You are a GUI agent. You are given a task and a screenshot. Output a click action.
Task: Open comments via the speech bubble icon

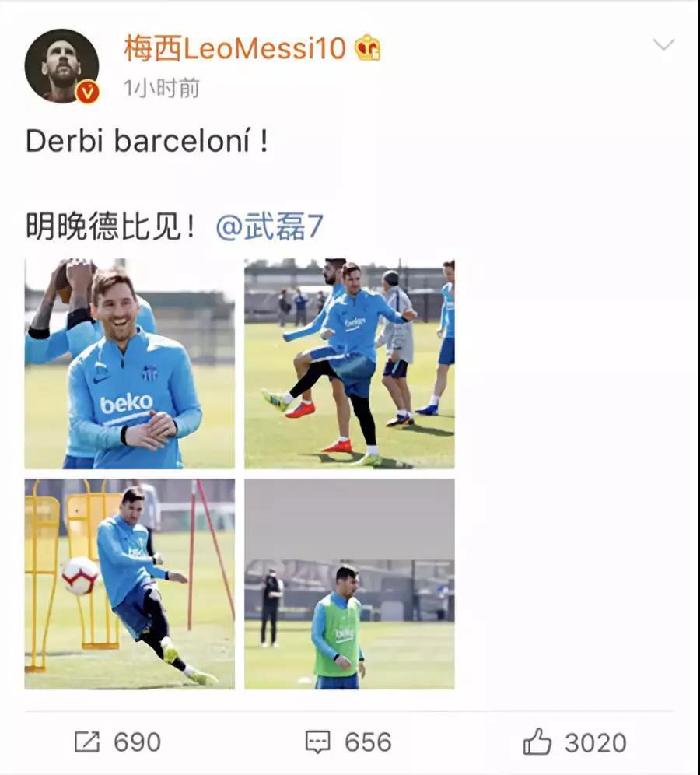coord(317,742)
